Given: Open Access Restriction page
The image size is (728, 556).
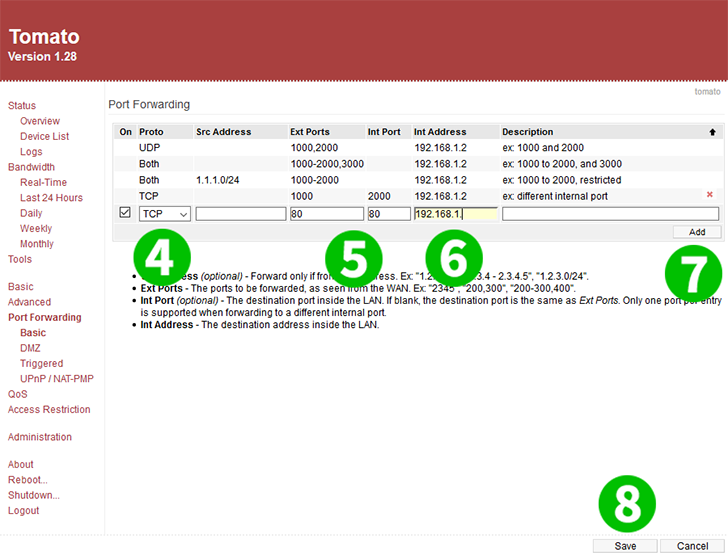Looking at the screenshot, I should (49, 409).
